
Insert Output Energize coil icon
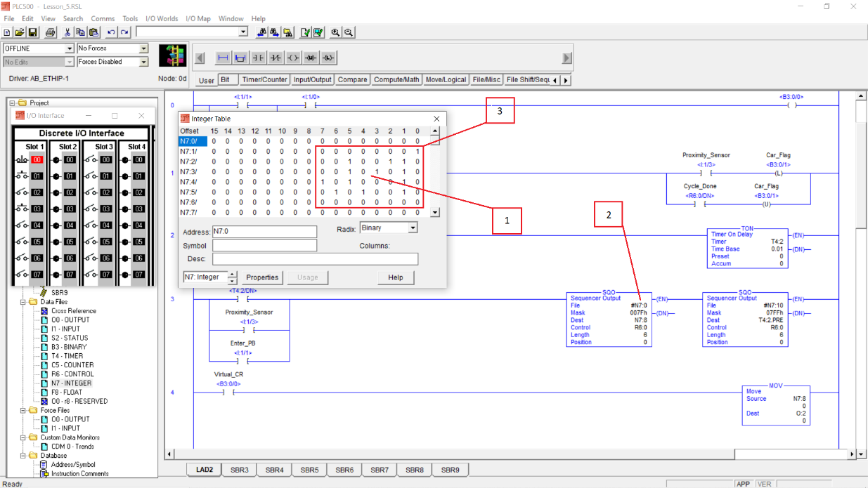click(294, 58)
